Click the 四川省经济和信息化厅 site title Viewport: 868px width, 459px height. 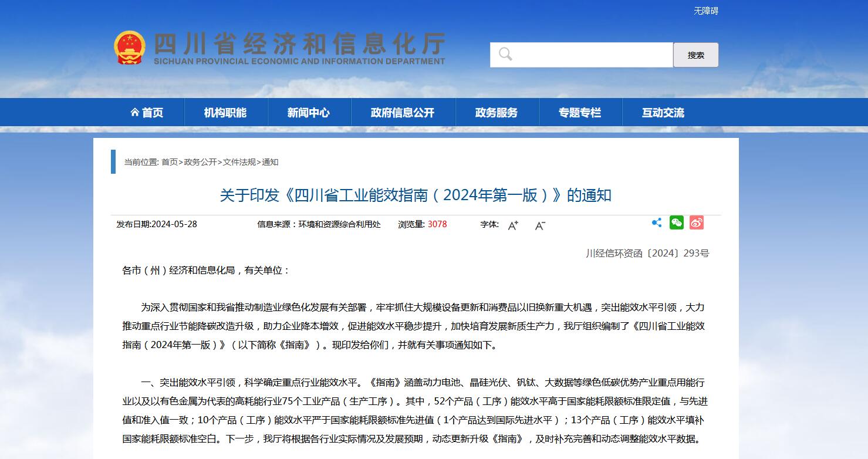tap(299, 43)
